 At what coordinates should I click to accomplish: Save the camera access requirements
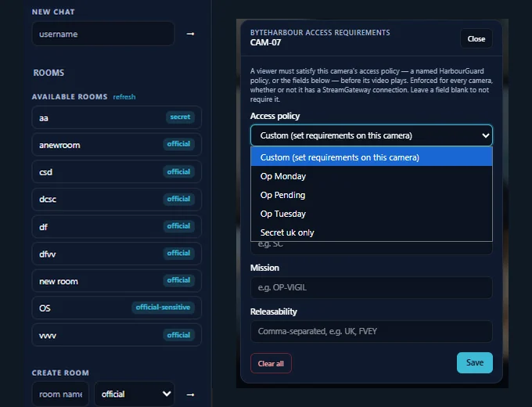(x=475, y=362)
